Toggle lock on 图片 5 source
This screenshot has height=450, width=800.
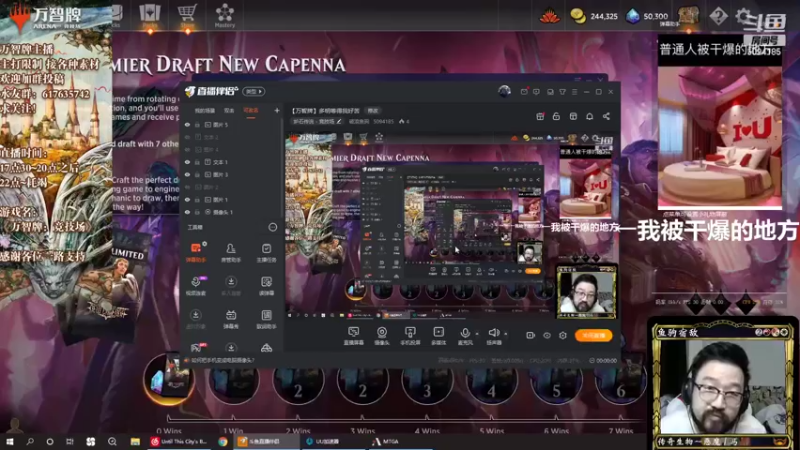point(197,124)
